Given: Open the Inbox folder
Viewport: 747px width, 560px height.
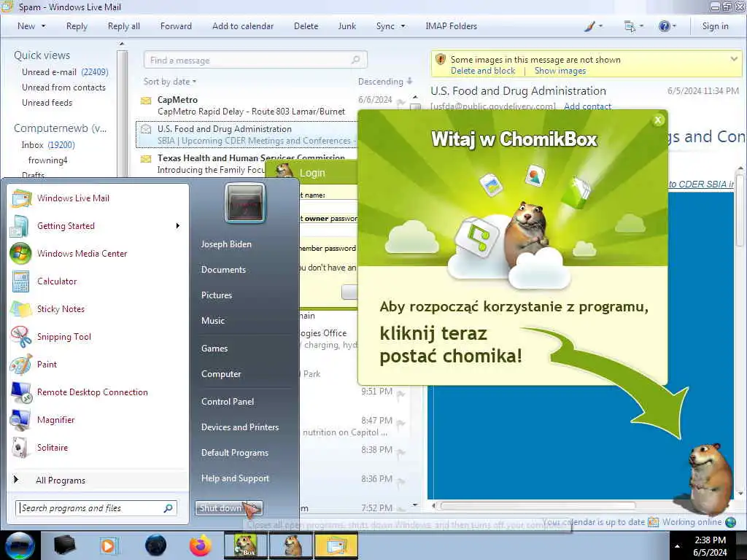Looking at the screenshot, I should 47,145.
